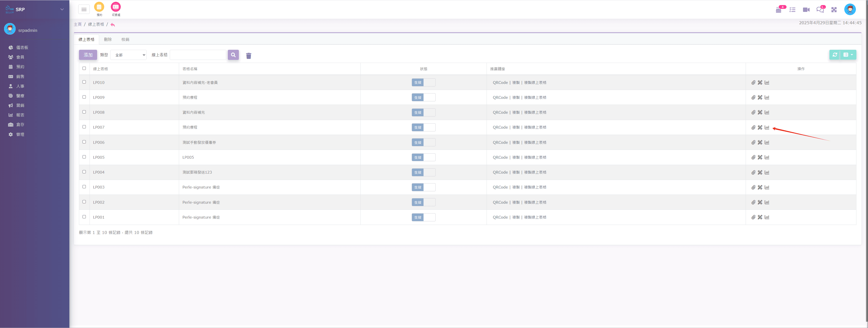868x328 pixels.
Task: Switch to the 刪除 tab
Action: 107,39
